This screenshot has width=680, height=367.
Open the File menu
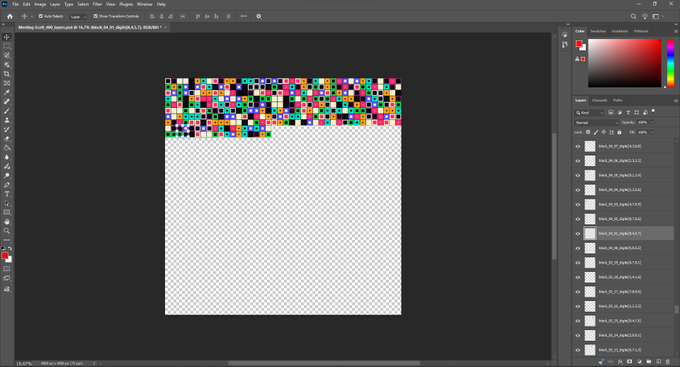click(15, 4)
